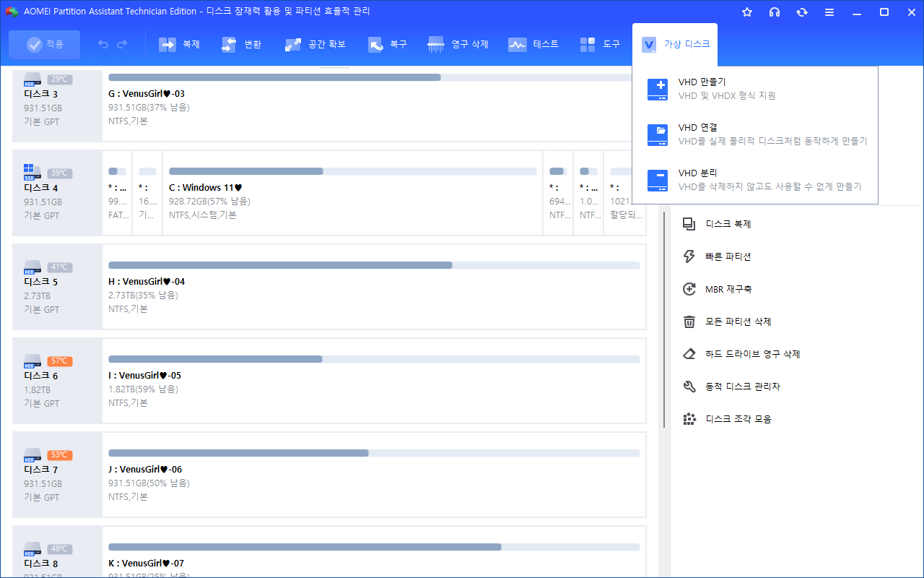This screenshot has width=924, height=578.
Task: Open the hamburger menu in title bar
Action: pyautogui.click(x=829, y=12)
